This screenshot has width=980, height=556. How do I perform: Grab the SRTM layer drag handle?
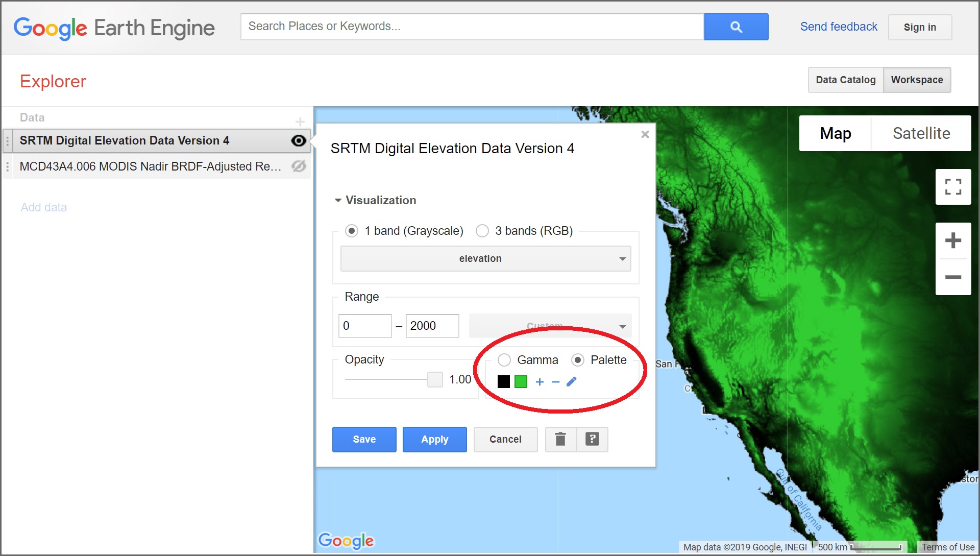7,141
